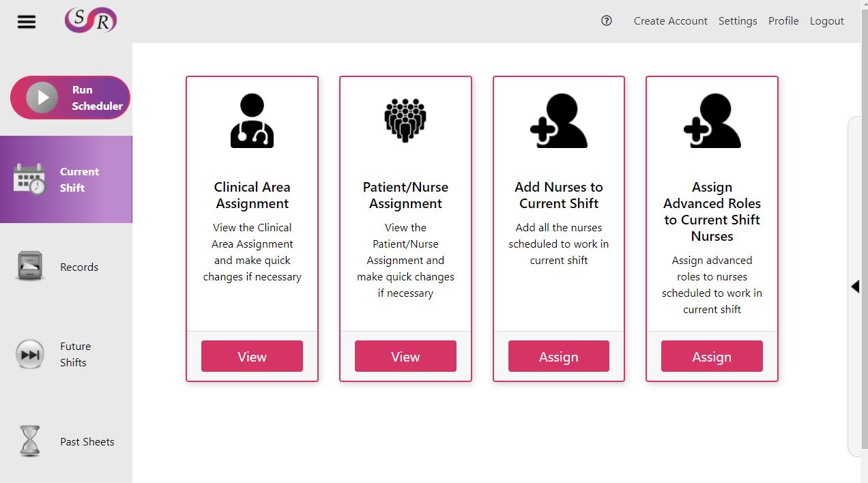Select the Current Shift calendar icon

coord(30,179)
